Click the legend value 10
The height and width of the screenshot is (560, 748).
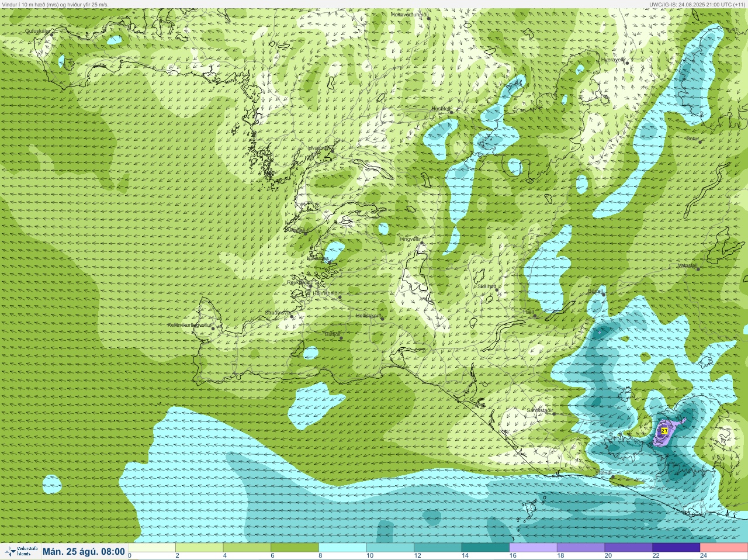coord(370,556)
